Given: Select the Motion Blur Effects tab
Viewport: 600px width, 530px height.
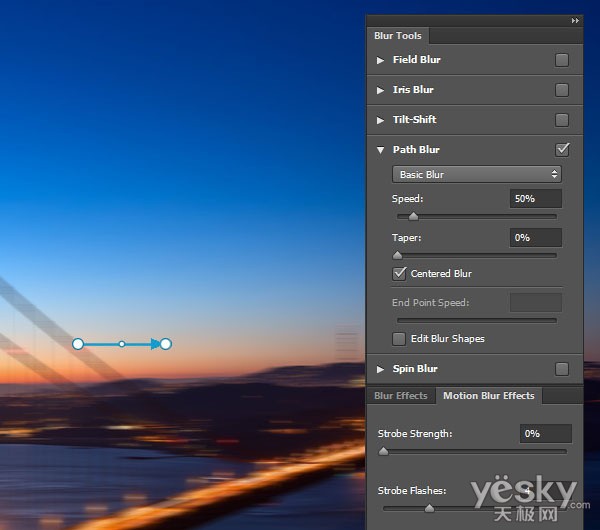Looking at the screenshot, I should (x=489, y=396).
